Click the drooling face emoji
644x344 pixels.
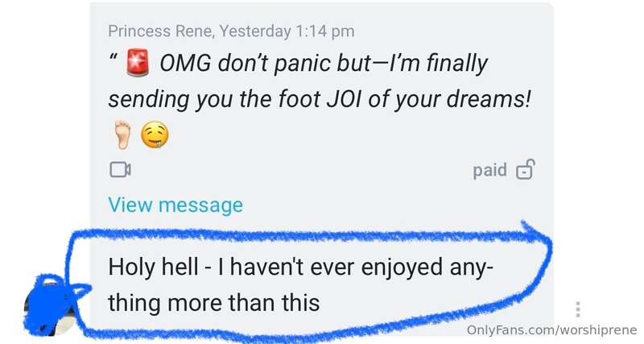[155, 135]
